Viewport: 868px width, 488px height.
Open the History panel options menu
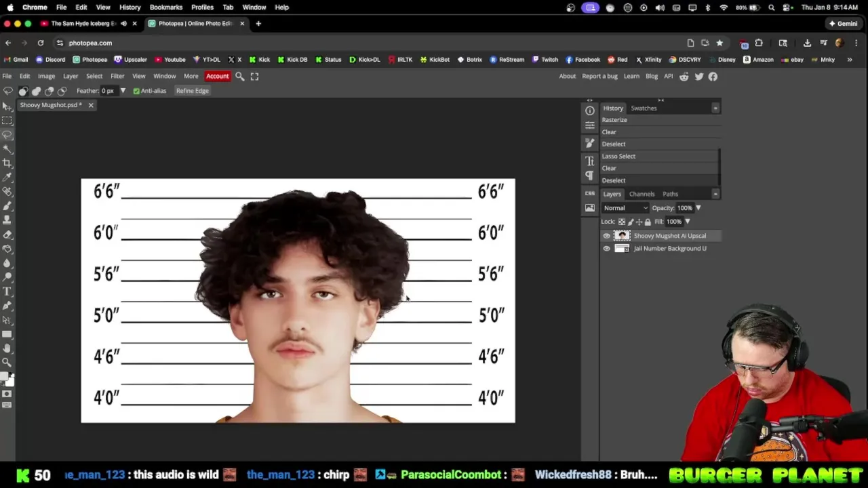click(x=715, y=108)
